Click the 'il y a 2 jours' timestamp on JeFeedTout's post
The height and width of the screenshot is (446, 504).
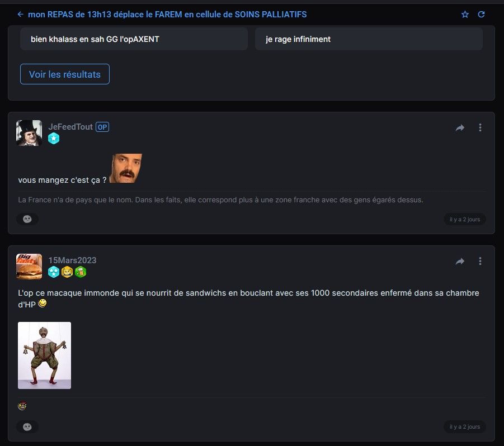click(x=464, y=219)
